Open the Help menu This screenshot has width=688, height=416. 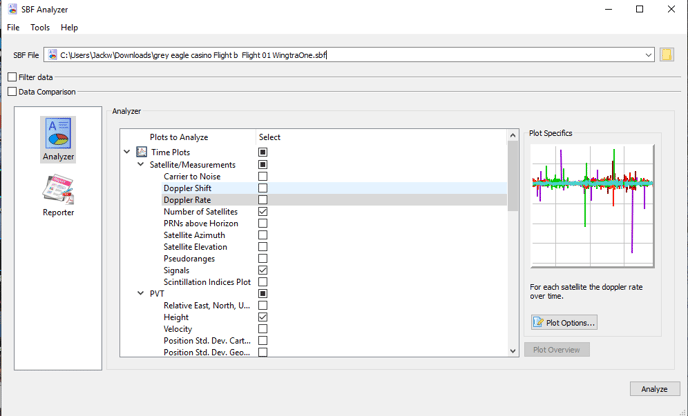(69, 28)
